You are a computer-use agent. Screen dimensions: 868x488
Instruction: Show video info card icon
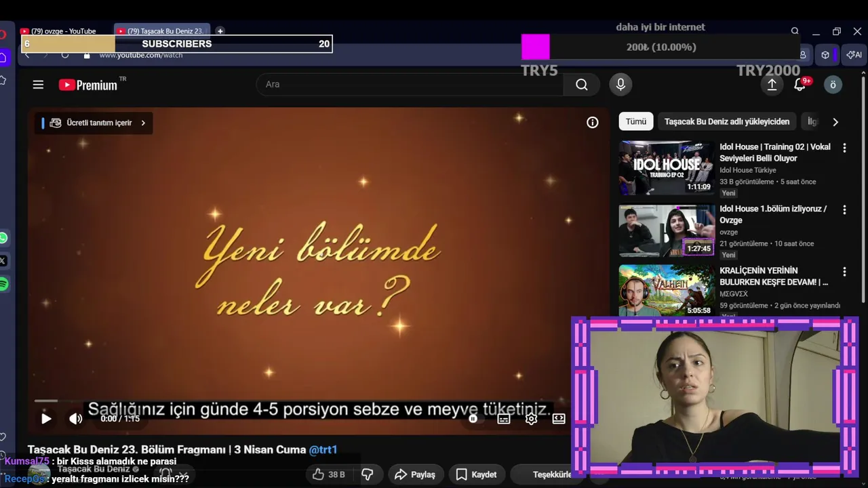tap(593, 122)
